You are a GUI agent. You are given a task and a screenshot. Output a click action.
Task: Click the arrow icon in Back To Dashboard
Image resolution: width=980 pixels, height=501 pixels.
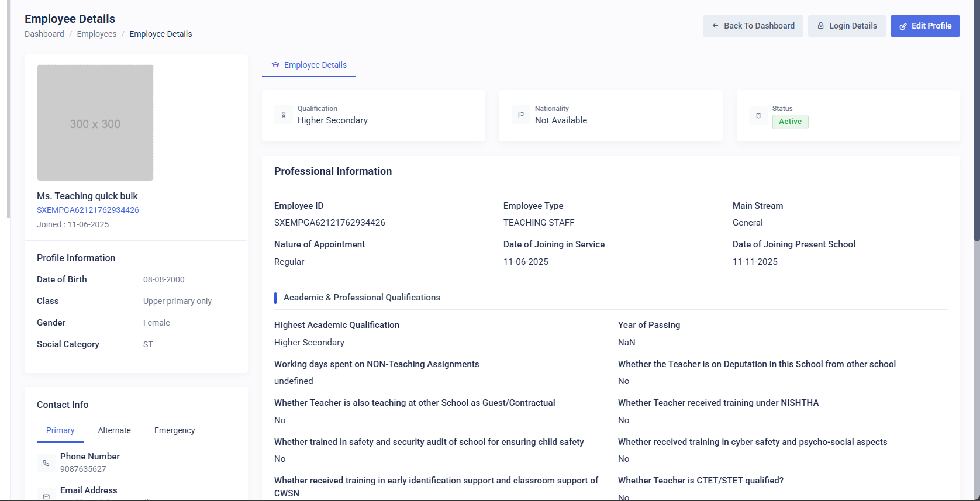pos(715,26)
